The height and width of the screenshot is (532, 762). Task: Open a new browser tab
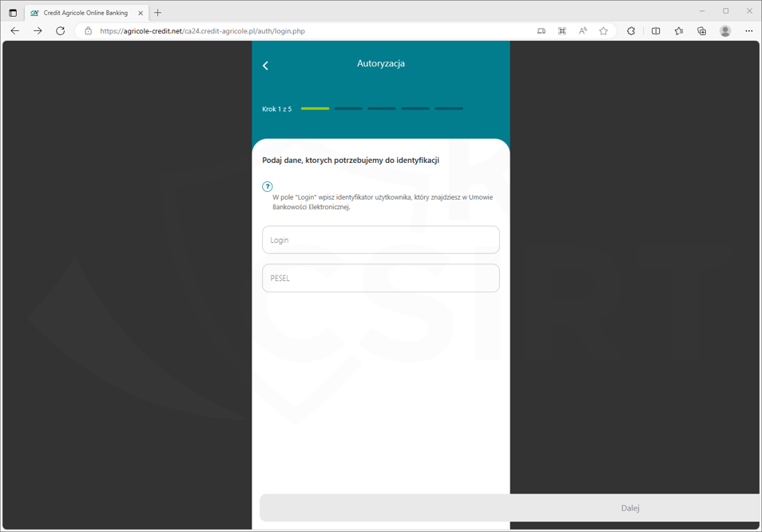158,13
